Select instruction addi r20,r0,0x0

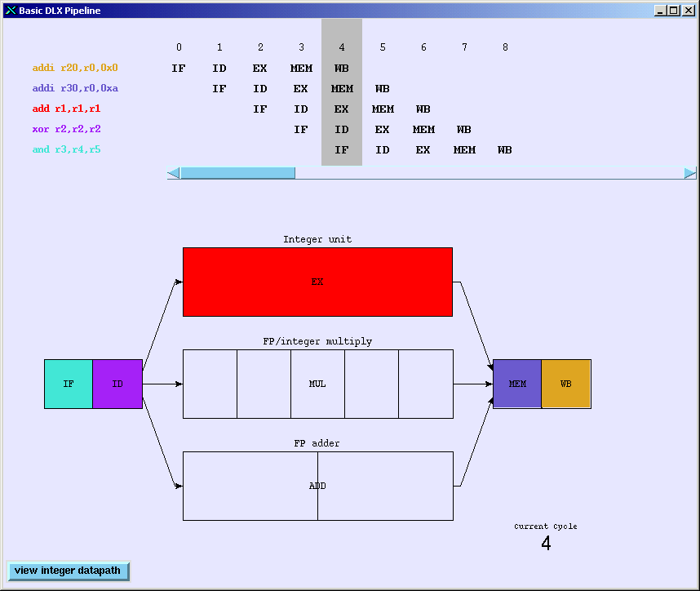[x=75, y=68]
